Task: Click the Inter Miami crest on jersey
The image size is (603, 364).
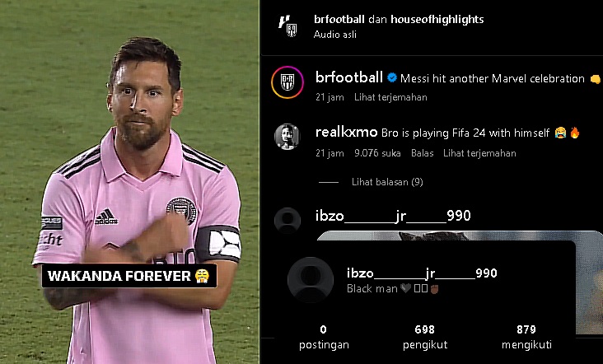Action: pos(181,211)
